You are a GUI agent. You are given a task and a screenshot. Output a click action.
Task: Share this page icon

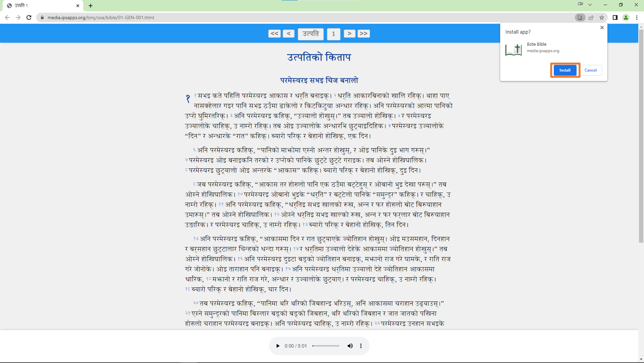(x=591, y=17)
